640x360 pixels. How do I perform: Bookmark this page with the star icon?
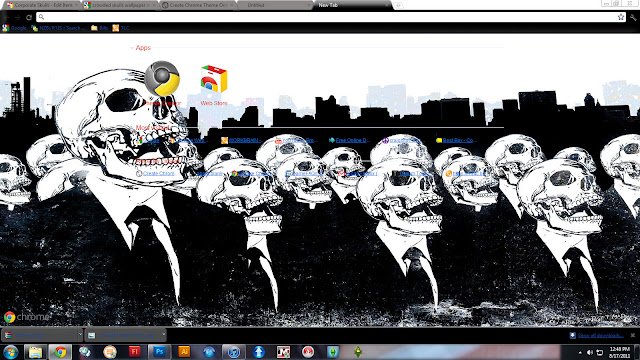(x=621, y=17)
